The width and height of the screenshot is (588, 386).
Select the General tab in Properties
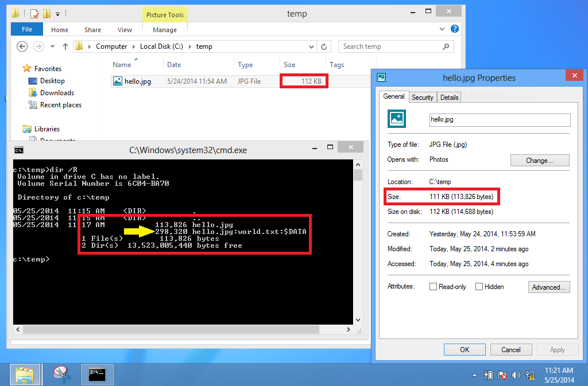click(x=394, y=96)
